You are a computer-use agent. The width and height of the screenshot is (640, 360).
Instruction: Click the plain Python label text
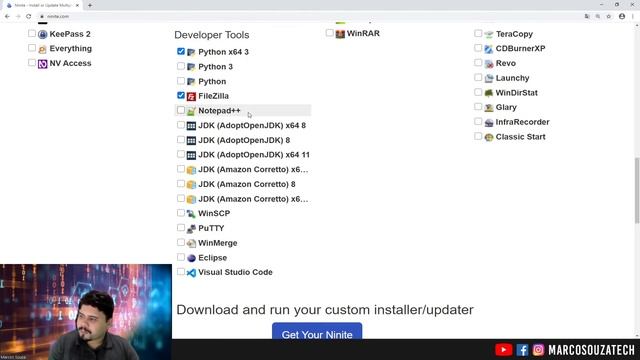coord(212,82)
